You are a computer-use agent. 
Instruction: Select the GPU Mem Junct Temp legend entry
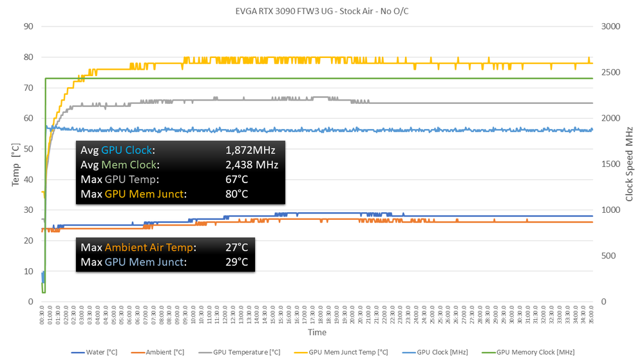coord(348,352)
